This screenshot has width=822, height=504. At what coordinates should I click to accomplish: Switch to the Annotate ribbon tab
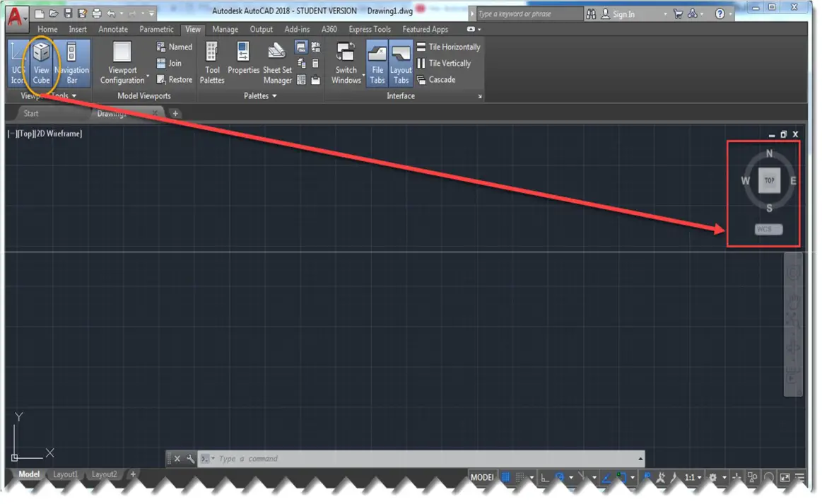click(x=113, y=30)
